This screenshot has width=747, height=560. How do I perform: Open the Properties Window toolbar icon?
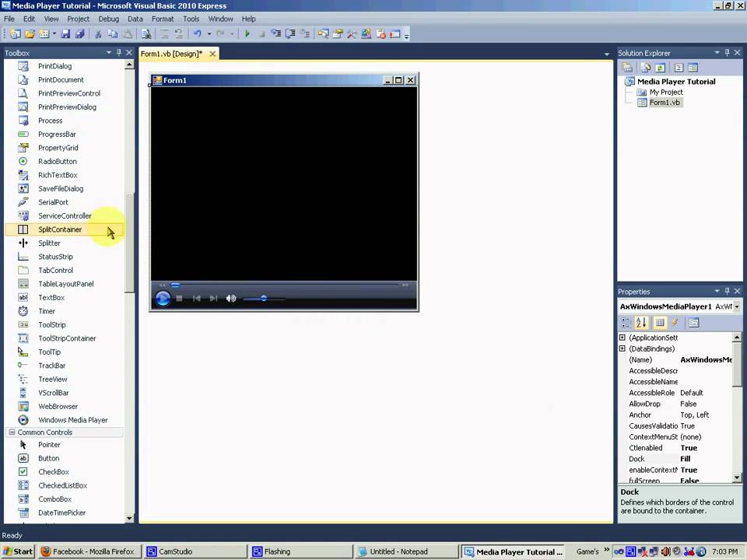[x=338, y=33]
